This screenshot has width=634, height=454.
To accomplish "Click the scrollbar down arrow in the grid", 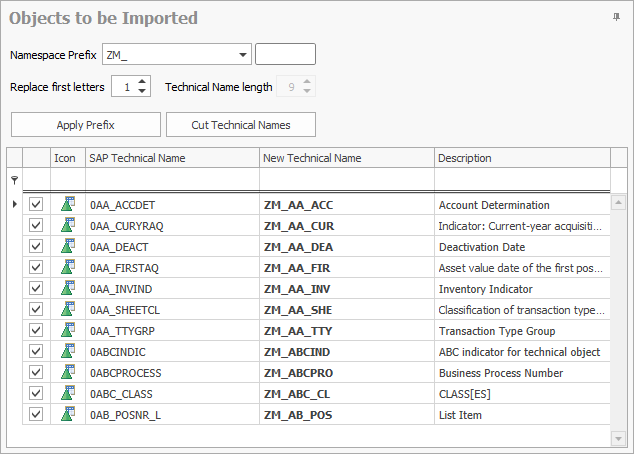I will coord(618,438).
